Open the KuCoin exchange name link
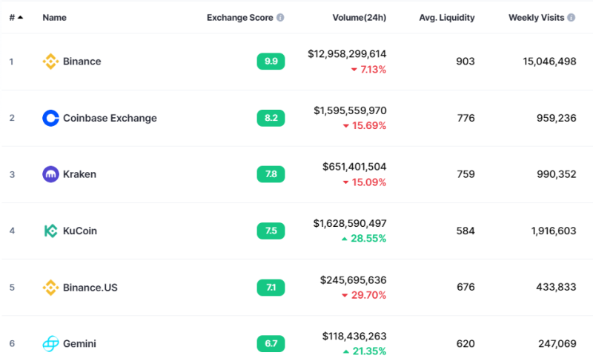 pos(80,231)
